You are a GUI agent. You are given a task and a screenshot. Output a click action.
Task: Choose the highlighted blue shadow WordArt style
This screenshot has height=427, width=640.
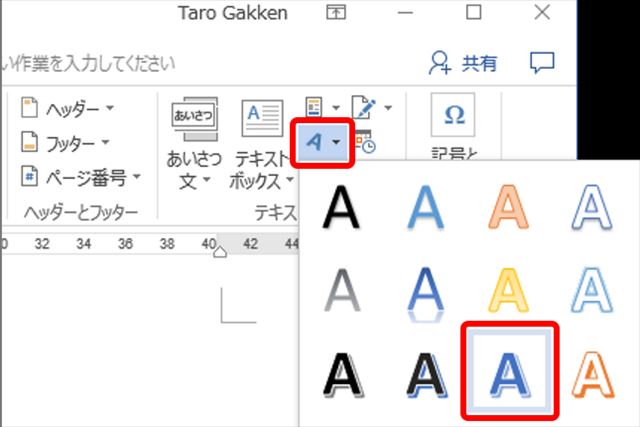509,370
